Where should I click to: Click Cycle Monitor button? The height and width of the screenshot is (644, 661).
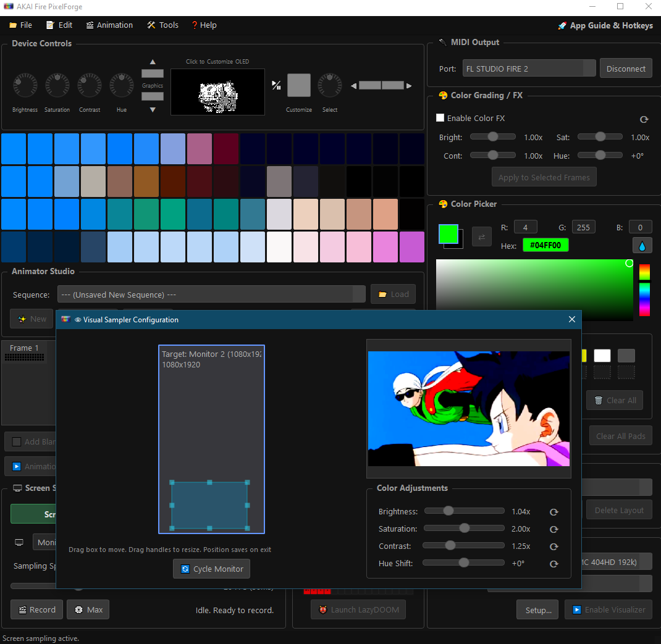(x=212, y=569)
